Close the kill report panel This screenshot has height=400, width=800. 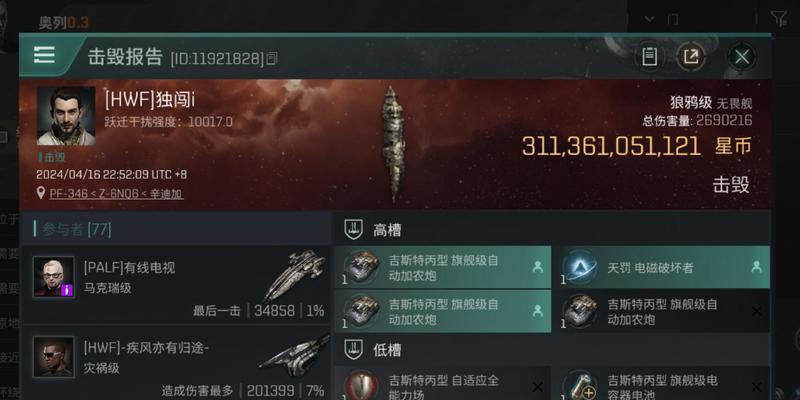pos(742,57)
